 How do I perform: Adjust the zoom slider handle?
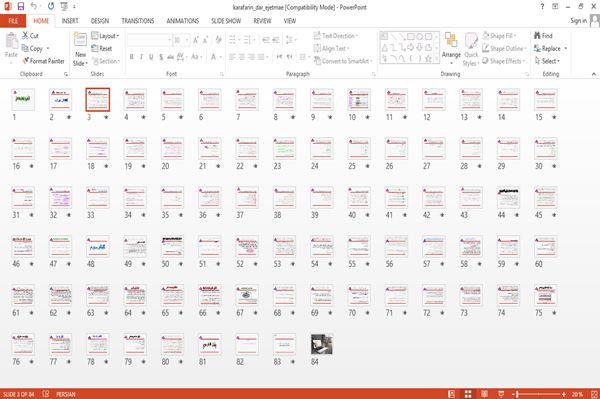point(517,394)
